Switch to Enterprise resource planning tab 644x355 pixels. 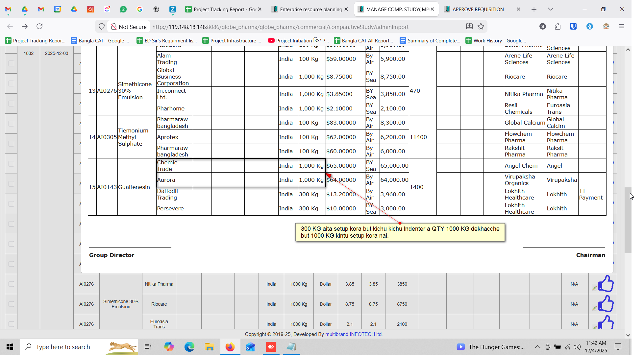tap(310, 9)
